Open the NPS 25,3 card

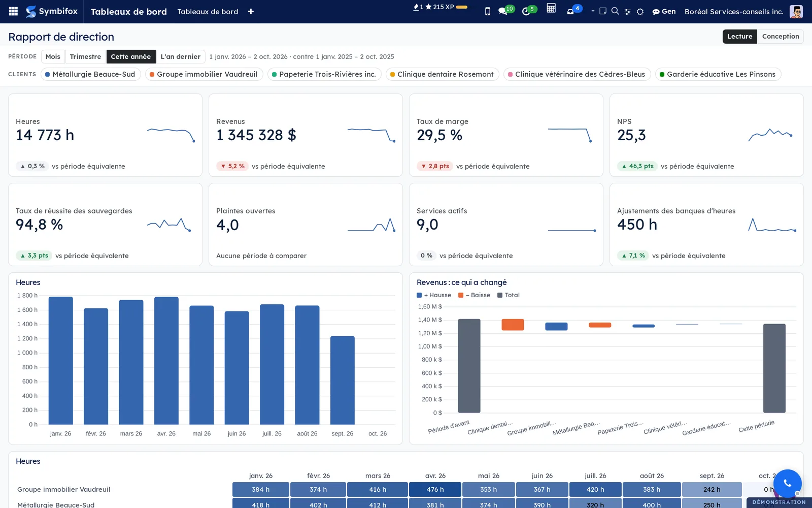[x=706, y=135]
